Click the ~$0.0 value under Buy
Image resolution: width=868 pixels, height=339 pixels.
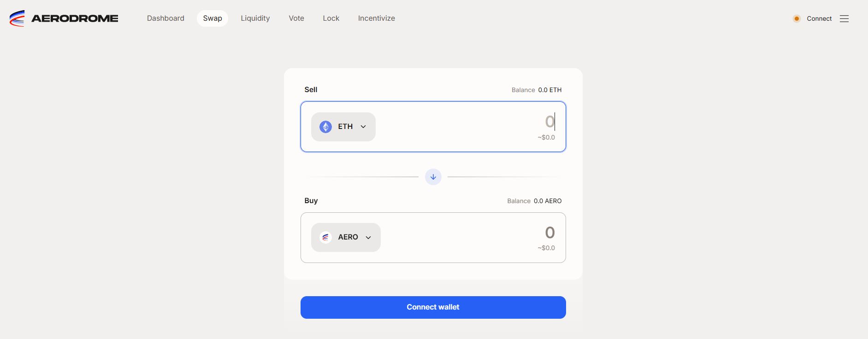pyautogui.click(x=546, y=248)
